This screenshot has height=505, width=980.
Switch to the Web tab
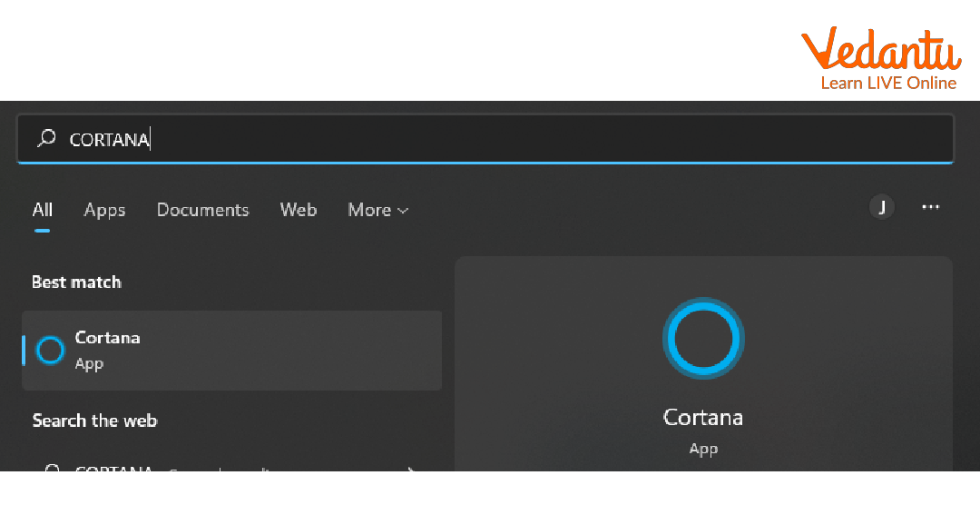[298, 210]
